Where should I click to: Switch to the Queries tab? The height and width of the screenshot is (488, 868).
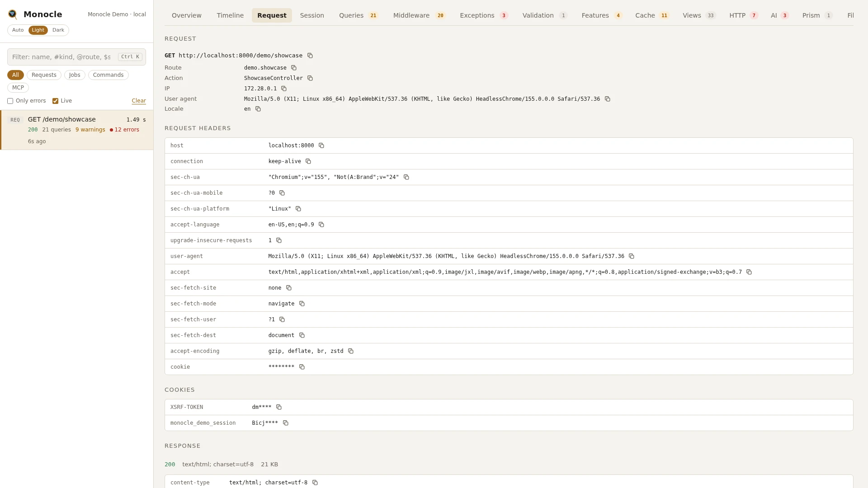click(359, 15)
